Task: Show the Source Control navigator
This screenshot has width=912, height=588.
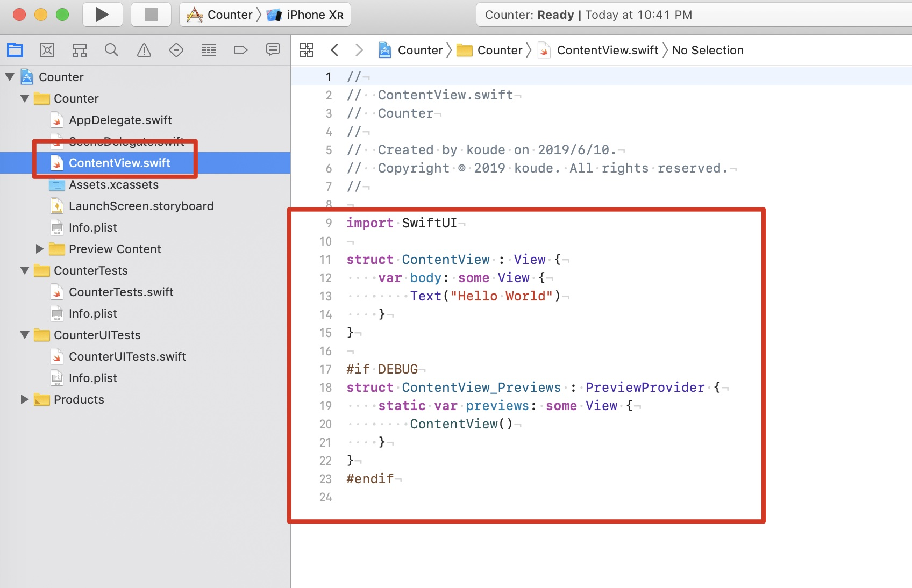Action: click(47, 50)
